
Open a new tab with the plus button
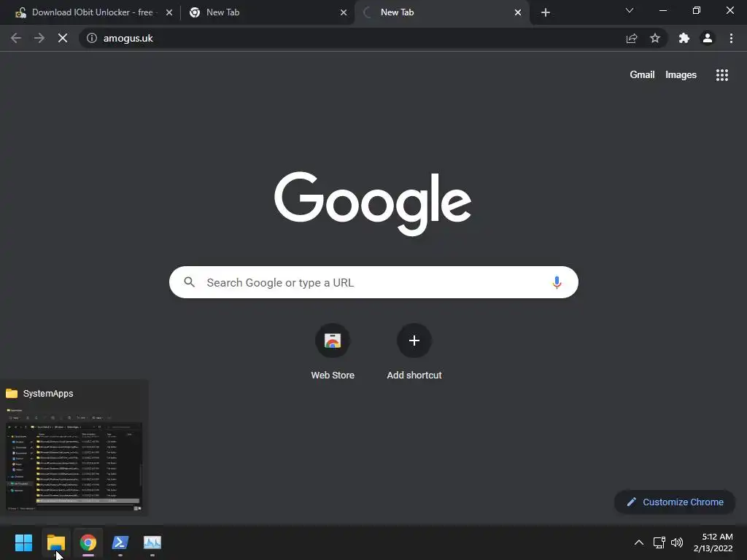[x=546, y=12]
